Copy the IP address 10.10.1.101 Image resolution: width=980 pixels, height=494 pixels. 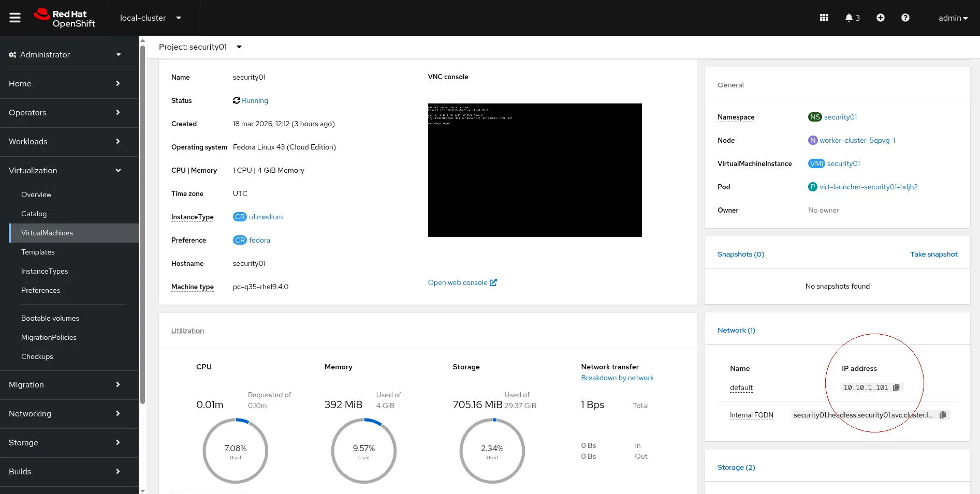click(896, 387)
